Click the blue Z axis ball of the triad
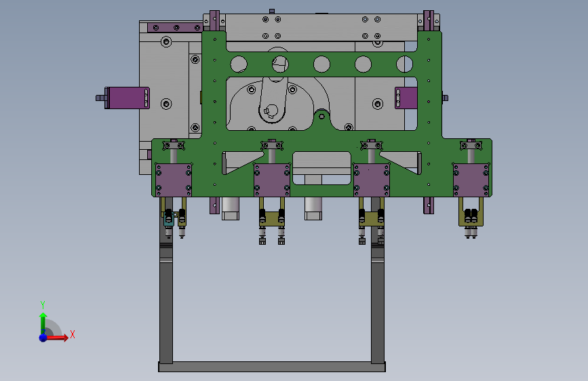This screenshot has width=588, height=381. (43, 338)
